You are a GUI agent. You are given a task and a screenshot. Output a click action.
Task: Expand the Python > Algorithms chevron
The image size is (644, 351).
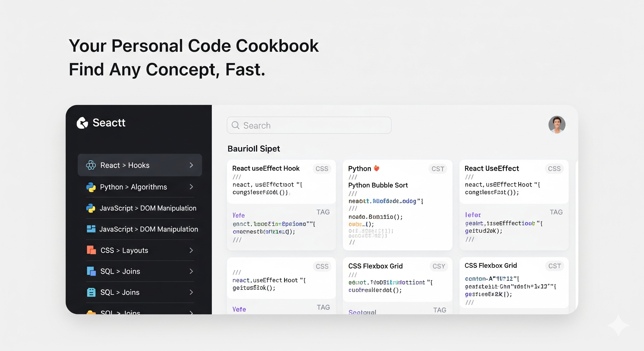coord(191,187)
